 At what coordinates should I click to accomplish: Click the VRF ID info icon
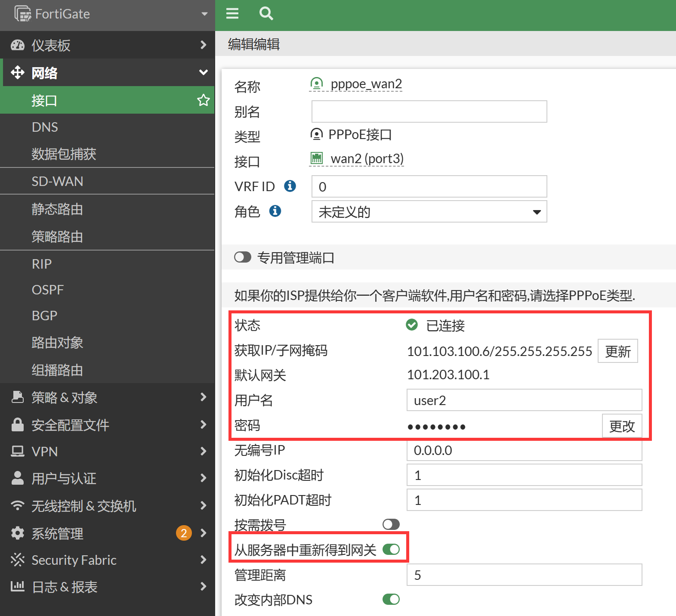click(290, 186)
